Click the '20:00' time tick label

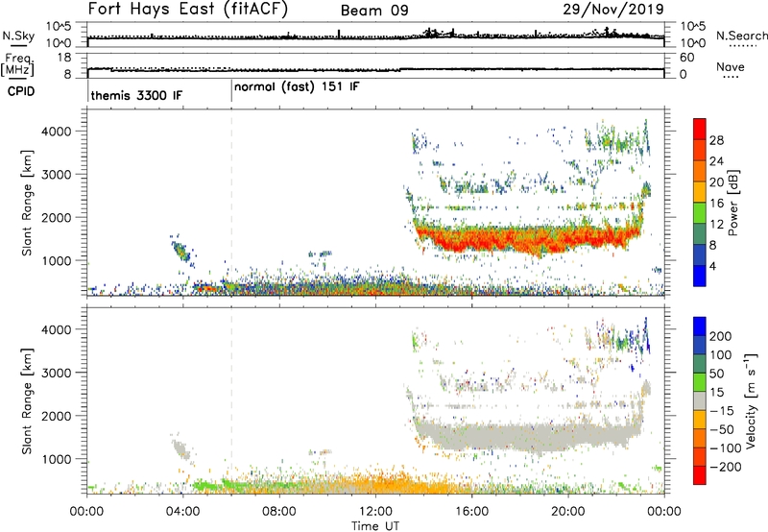pyautogui.click(x=568, y=512)
